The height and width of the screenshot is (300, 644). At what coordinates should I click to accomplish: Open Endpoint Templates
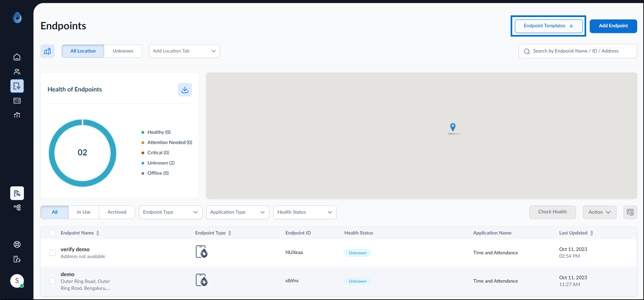[x=549, y=26]
